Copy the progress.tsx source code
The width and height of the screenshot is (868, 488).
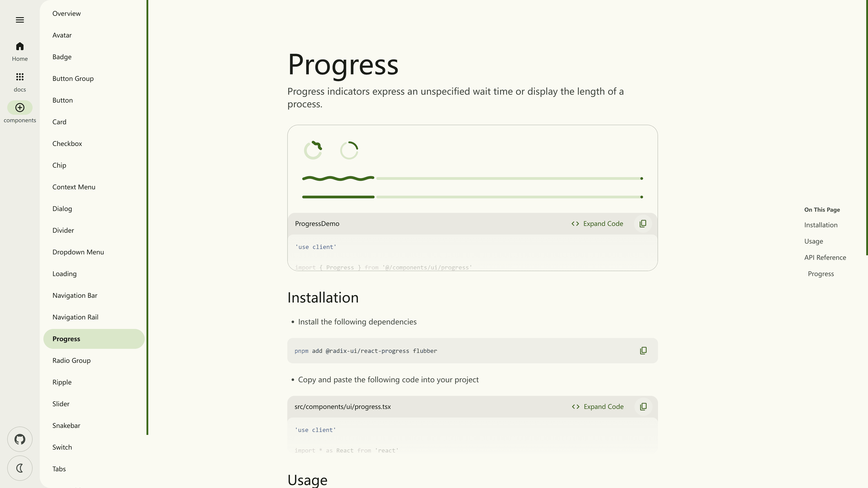pyautogui.click(x=643, y=406)
